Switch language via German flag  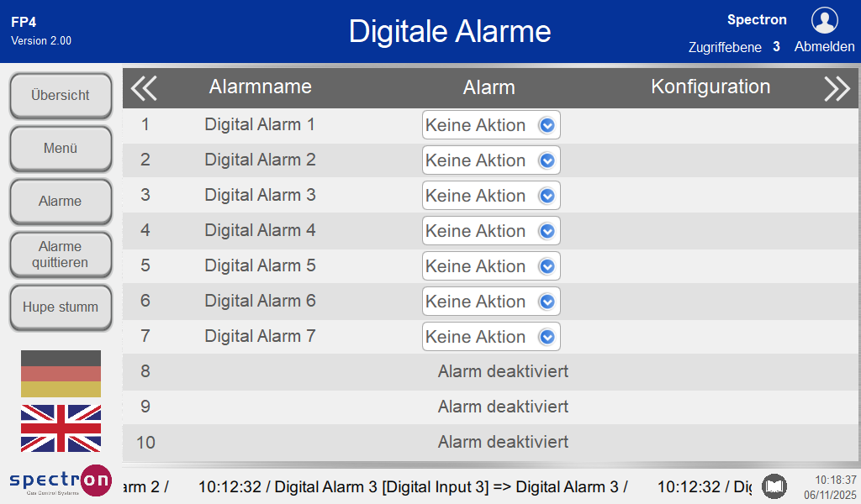click(x=61, y=374)
